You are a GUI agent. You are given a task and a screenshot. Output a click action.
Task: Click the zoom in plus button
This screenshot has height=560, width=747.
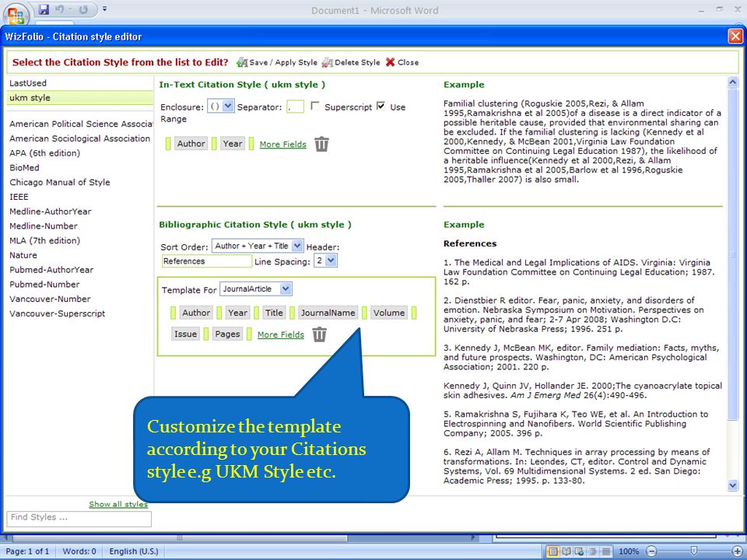coord(738,551)
